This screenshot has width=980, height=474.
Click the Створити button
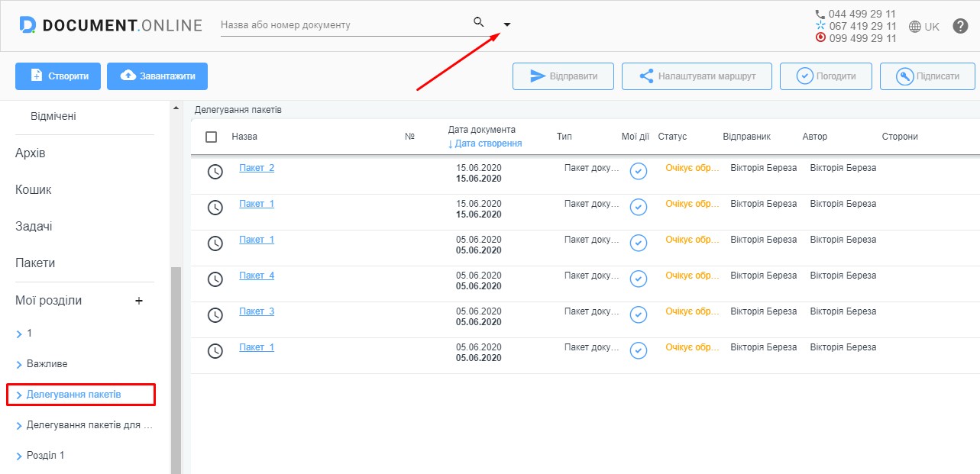(58, 76)
